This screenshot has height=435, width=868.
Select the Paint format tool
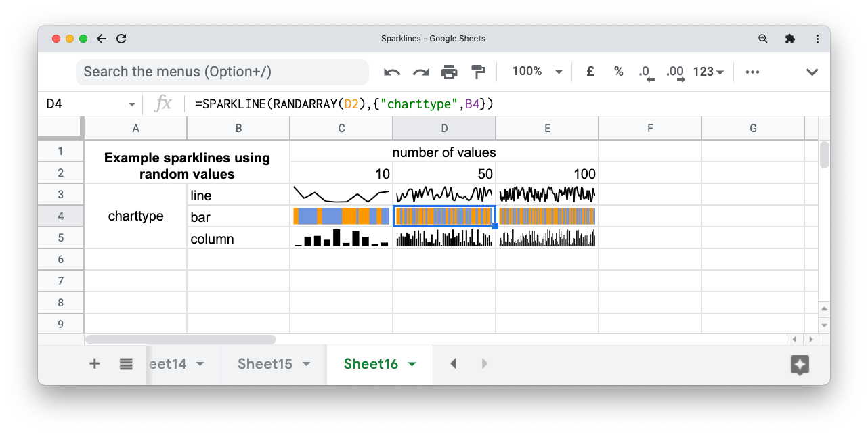pyautogui.click(x=477, y=71)
